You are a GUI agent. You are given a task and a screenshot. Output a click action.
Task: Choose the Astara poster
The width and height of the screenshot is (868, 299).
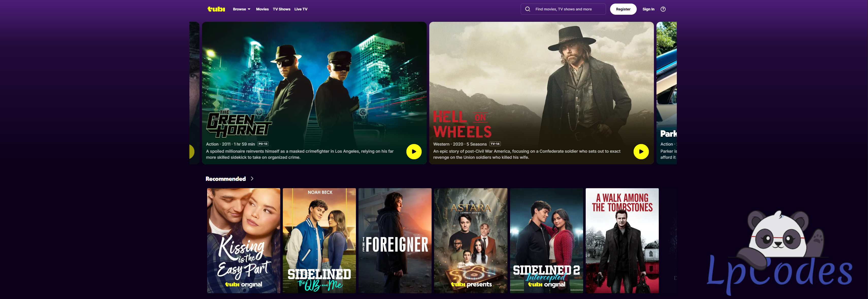[x=471, y=240]
